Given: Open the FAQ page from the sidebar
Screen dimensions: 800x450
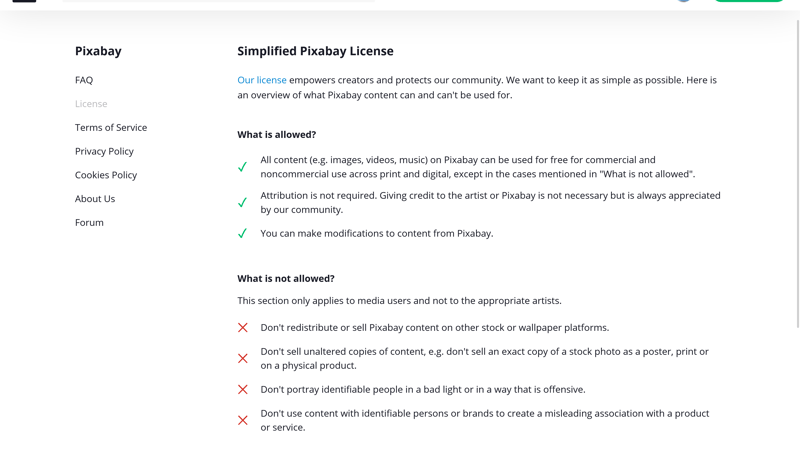Looking at the screenshot, I should [x=84, y=80].
